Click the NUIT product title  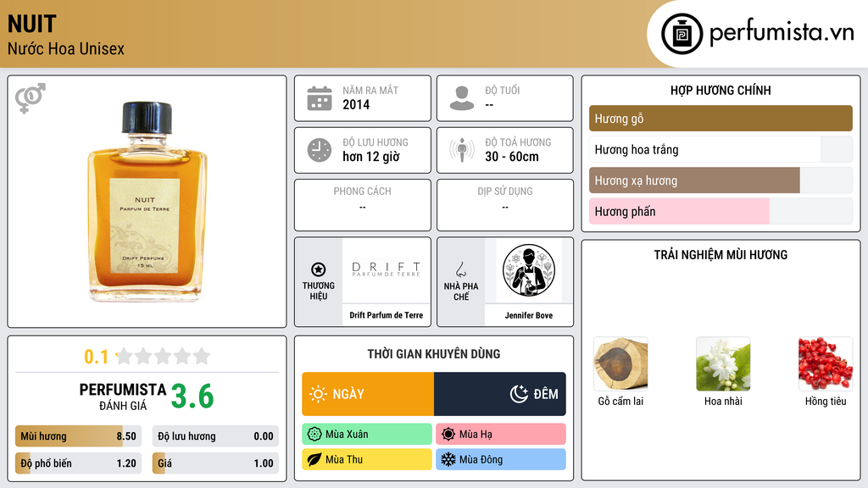[x=32, y=25]
